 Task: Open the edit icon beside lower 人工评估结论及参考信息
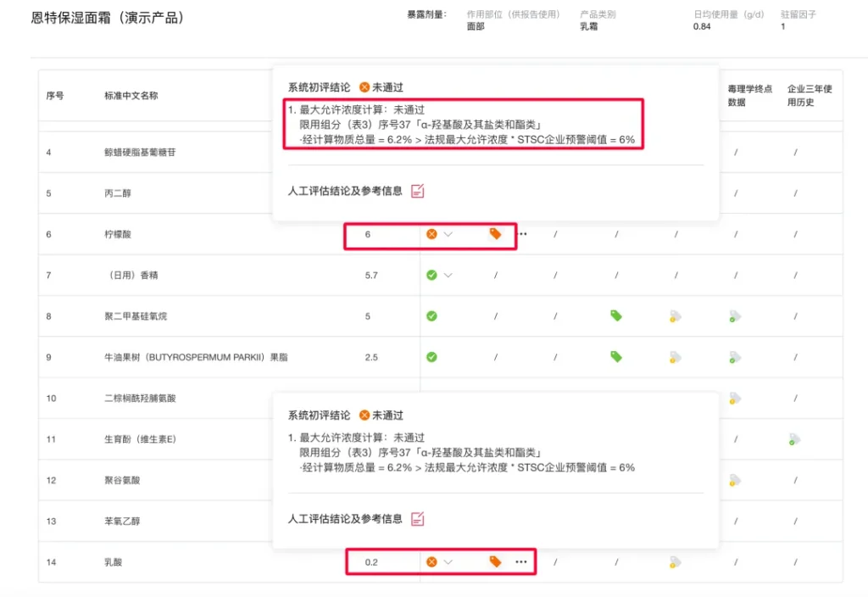(x=417, y=519)
